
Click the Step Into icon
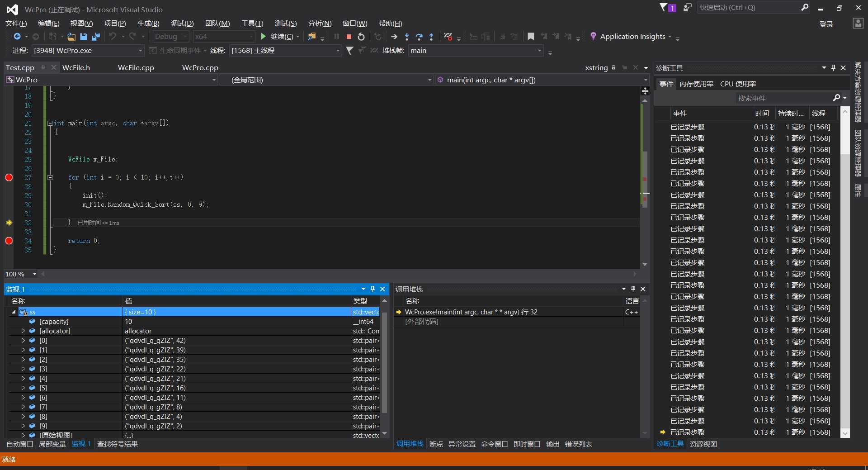(x=407, y=37)
